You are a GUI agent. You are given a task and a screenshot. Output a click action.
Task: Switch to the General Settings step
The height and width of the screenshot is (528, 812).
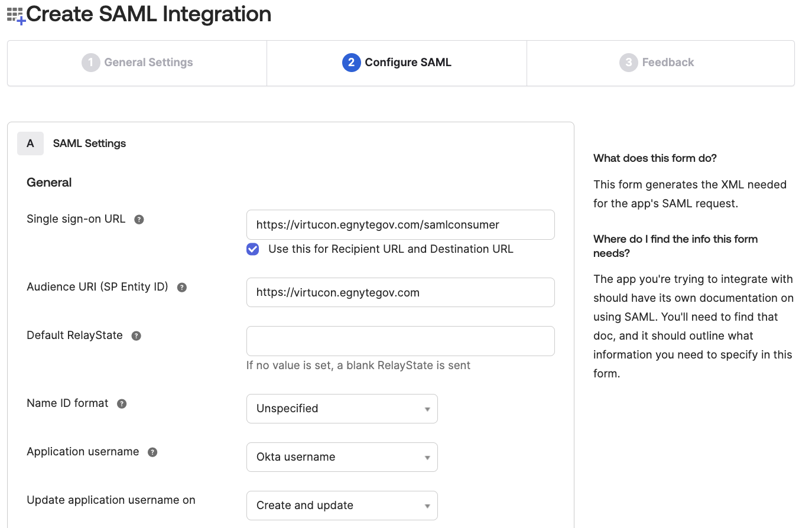137,62
